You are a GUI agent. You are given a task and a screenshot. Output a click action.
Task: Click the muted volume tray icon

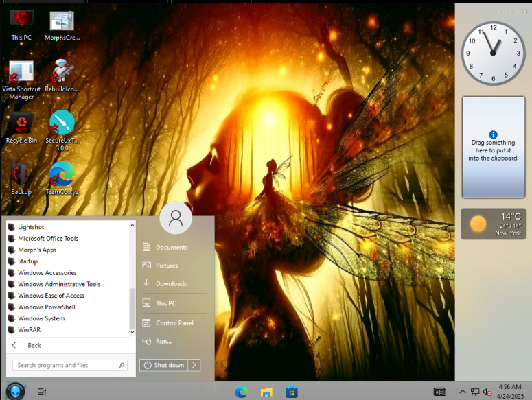pyautogui.click(x=487, y=392)
